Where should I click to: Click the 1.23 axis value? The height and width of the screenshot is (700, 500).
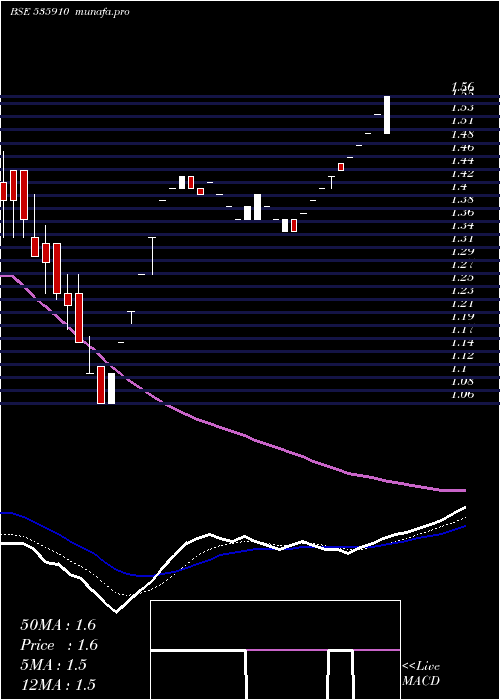[462, 291]
